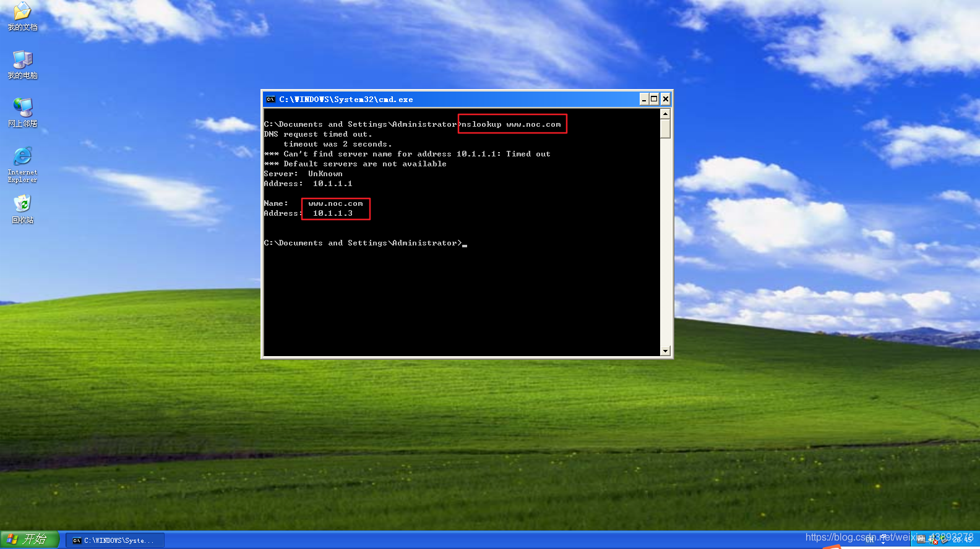This screenshot has height=549, width=980.
Task: Close the cmd.exe window
Action: point(666,99)
